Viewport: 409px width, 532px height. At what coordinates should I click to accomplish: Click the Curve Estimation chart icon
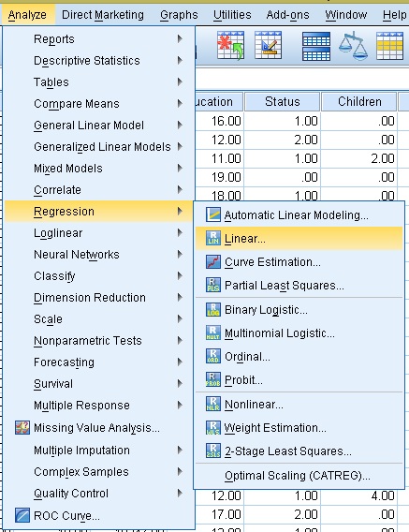click(213, 261)
